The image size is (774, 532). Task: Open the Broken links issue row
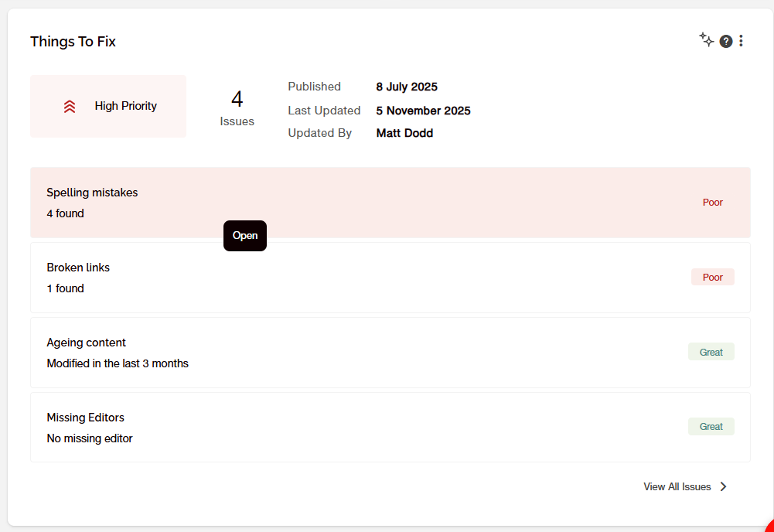(390, 278)
